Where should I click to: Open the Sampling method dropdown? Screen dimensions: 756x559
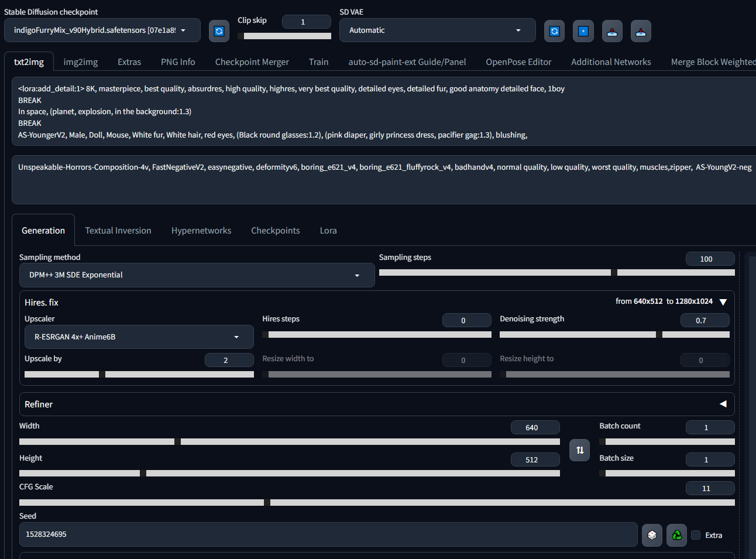click(x=197, y=275)
